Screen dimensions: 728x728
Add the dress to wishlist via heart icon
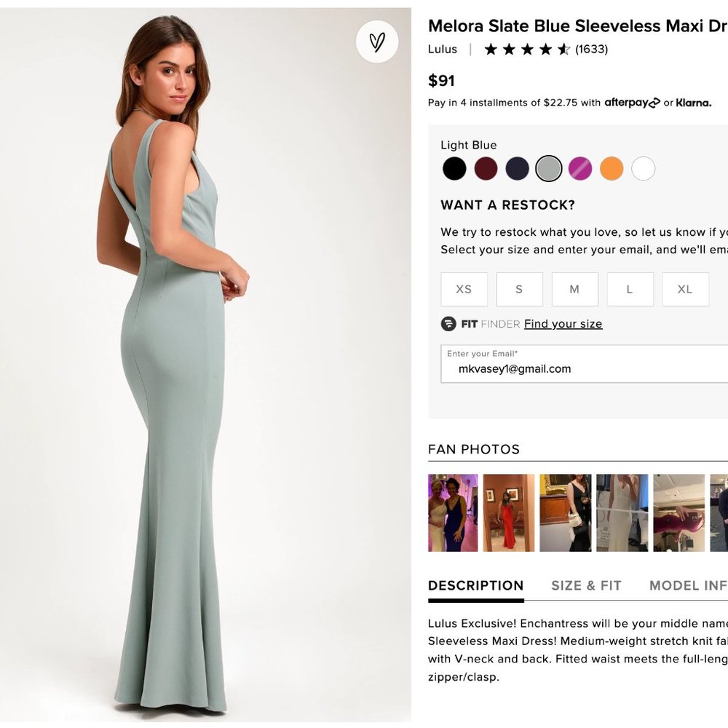pos(376,42)
